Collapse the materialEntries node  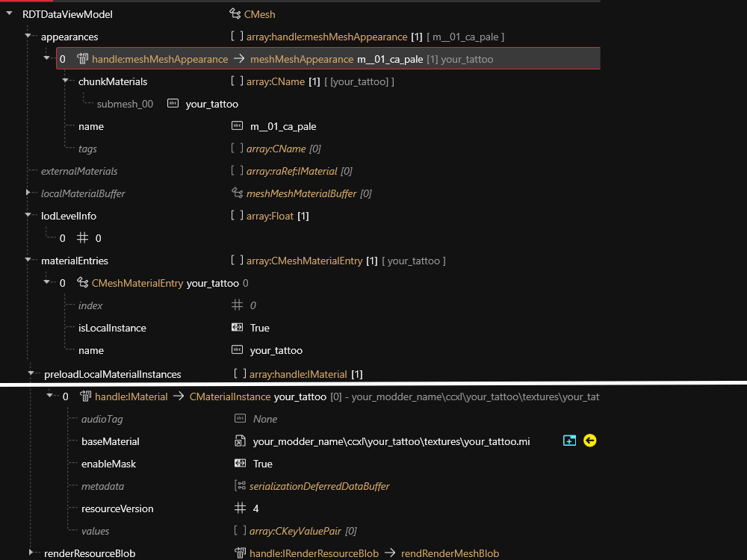(x=28, y=261)
